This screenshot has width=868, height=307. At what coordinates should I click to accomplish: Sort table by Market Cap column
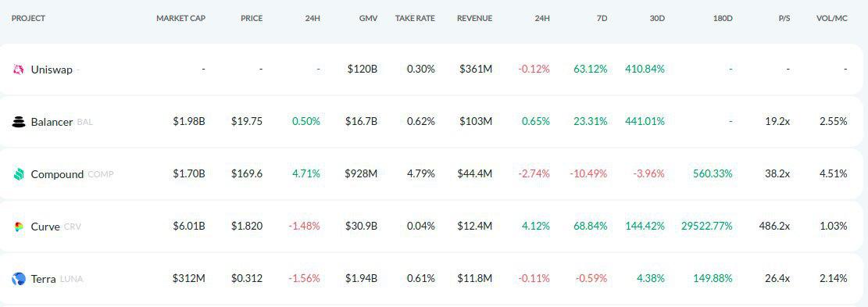(x=180, y=18)
